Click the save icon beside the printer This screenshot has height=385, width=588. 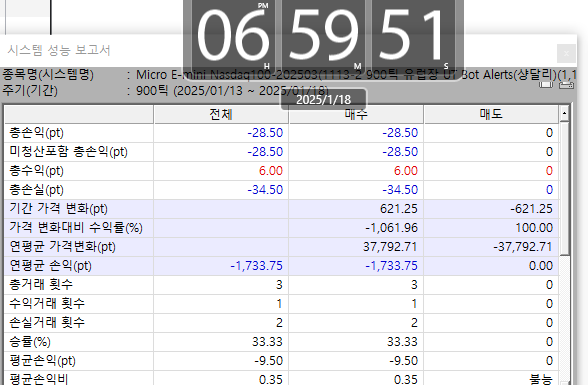[546, 85]
